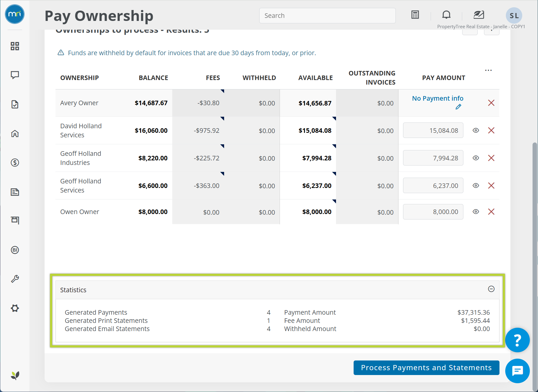Click the SL user avatar

click(514, 15)
